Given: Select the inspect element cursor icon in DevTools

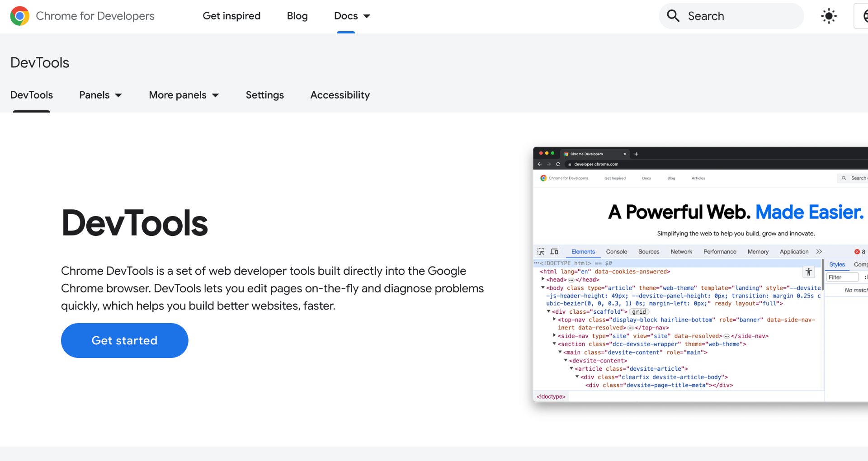Looking at the screenshot, I should [541, 251].
